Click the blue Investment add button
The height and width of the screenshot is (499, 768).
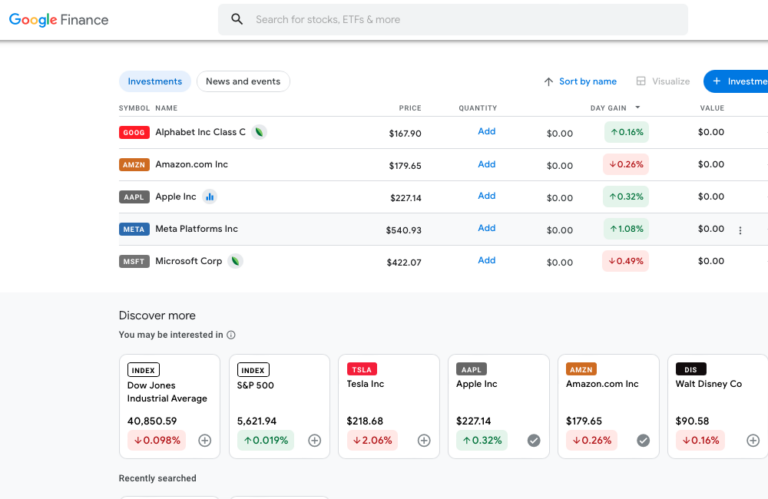coord(736,81)
